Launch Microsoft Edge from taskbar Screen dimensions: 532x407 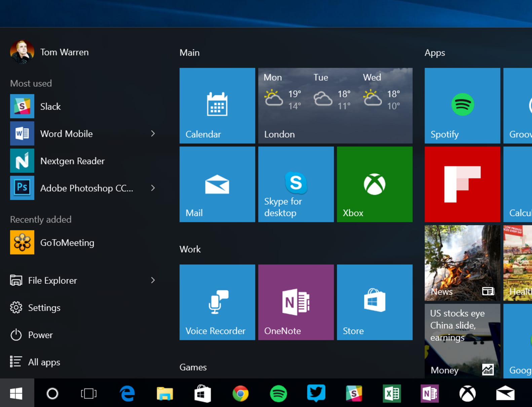[x=127, y=393]
